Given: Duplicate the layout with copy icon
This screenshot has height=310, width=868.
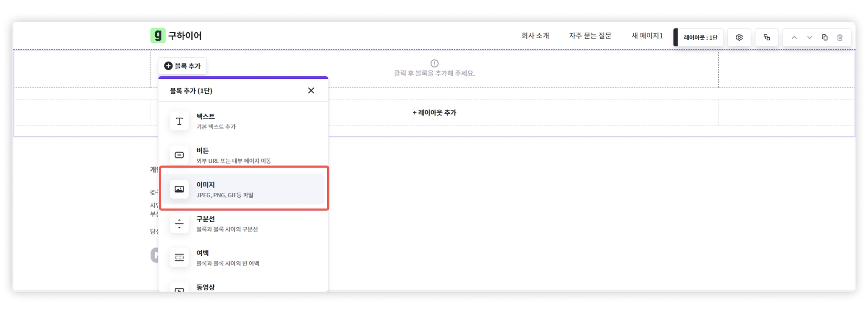Looking at the screenshot, I should (x=825, y=37).
